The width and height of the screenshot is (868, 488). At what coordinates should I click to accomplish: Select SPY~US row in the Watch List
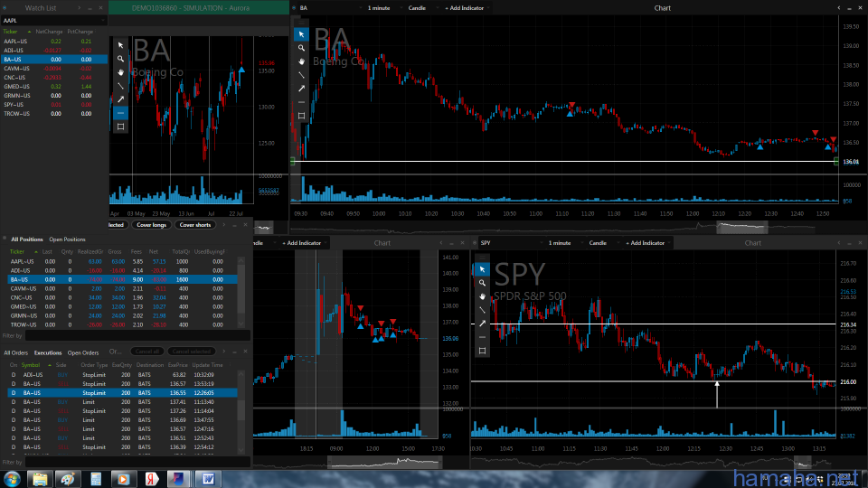[53, 105]
